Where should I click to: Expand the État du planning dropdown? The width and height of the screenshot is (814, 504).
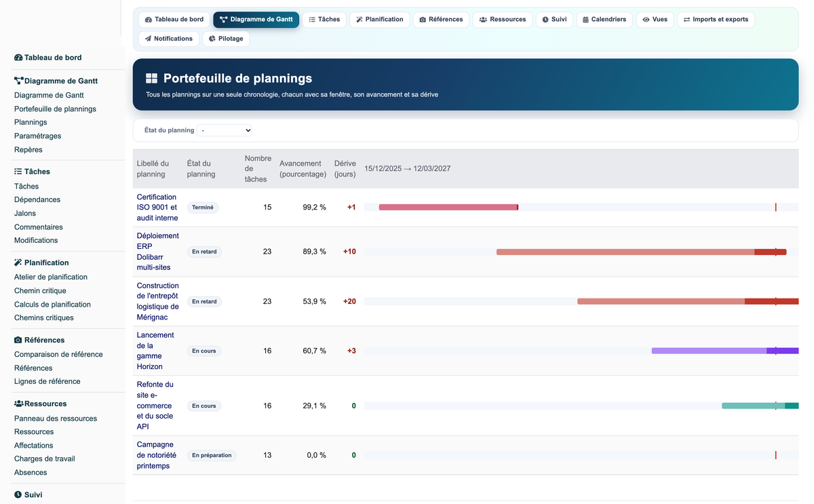click(225, 130)
